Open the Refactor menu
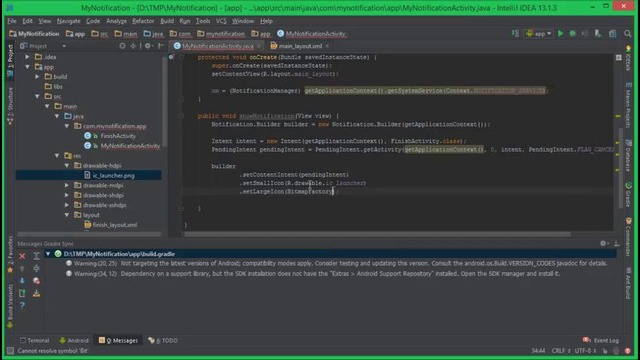The image size is (640, 360). (143, 21)
